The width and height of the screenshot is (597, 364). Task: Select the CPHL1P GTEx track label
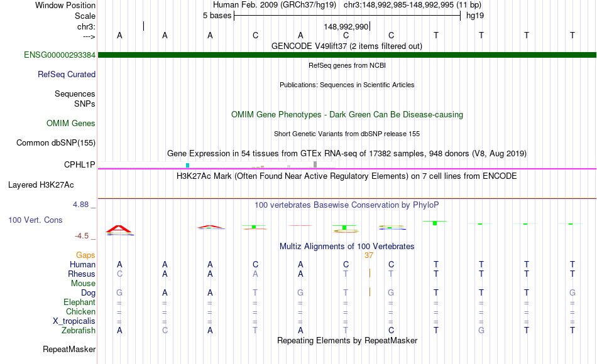coord(80,164)
